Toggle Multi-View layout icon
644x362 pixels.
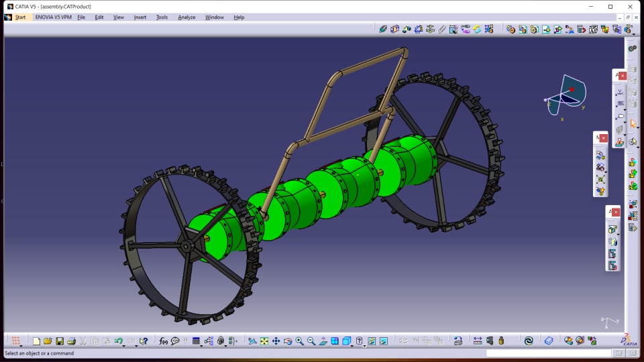pyautogui.click(x=335, y=341)
